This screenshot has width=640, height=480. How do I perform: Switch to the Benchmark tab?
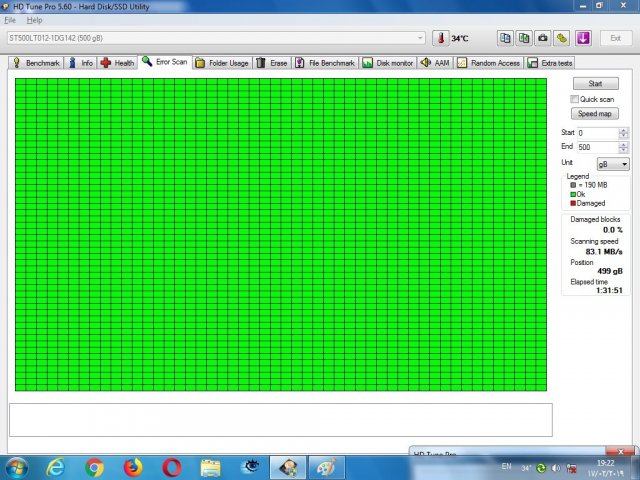37,62
